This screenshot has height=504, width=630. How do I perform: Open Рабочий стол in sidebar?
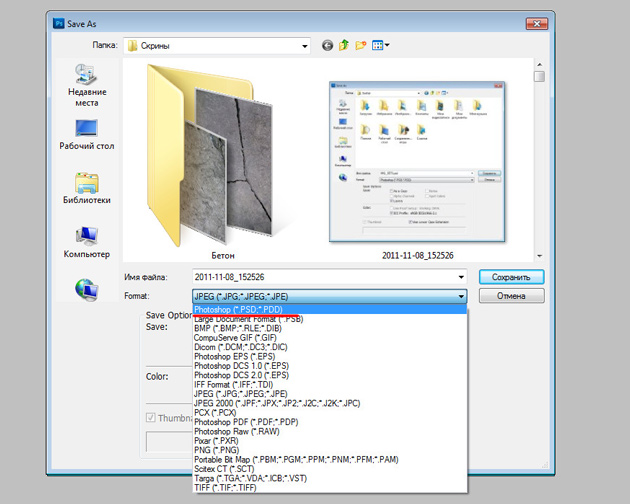point(87,135)
